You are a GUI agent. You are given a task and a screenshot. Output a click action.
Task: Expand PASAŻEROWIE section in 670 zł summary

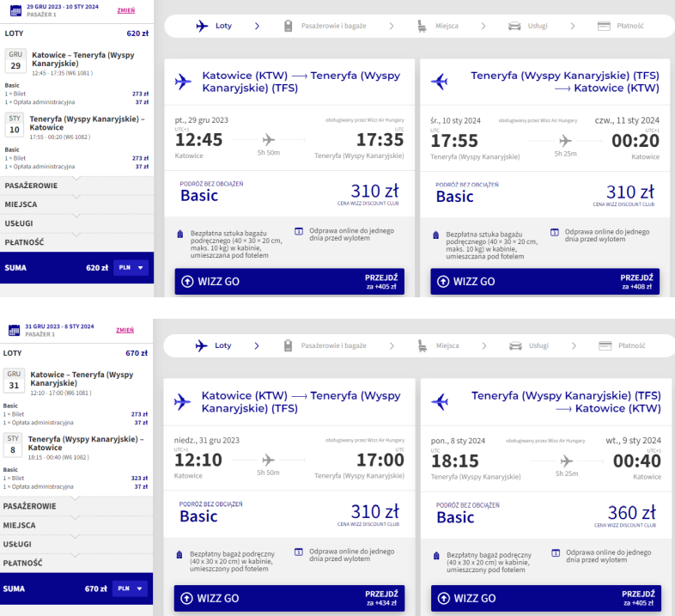(76, 506)
